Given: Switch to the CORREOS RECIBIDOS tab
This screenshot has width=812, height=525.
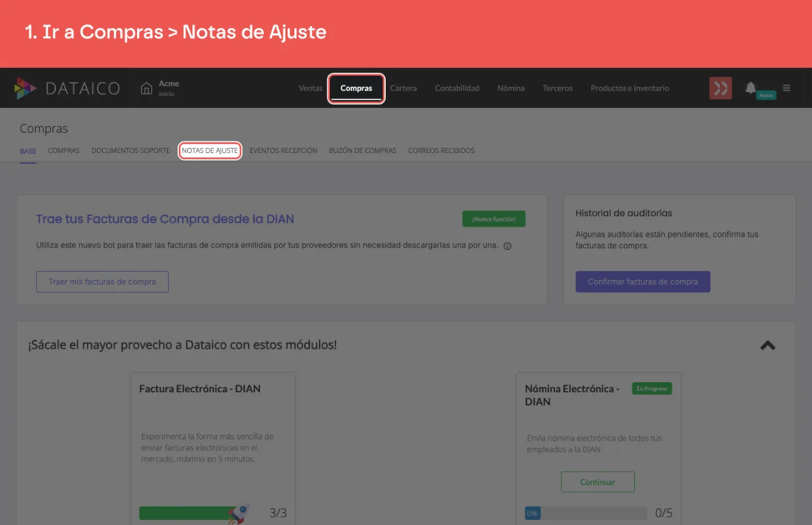Looking at the screenshot, I should (x=442, y=151).
